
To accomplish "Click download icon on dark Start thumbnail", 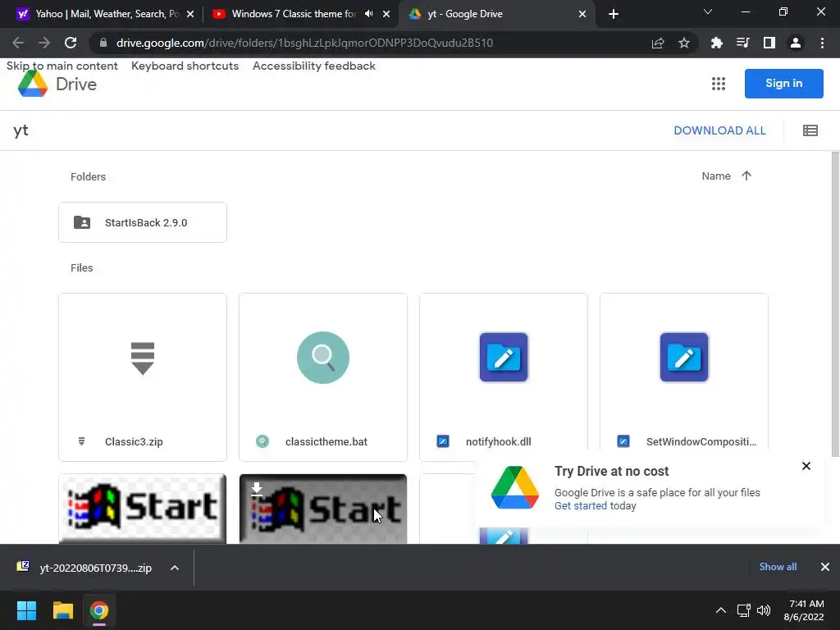I will pos(257,489).
